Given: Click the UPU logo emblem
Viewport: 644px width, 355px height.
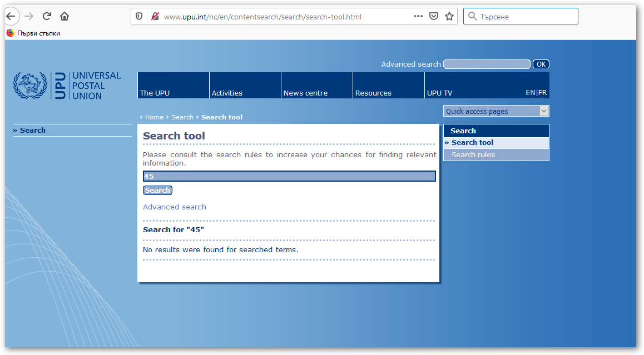Looking at the screenshot, I should pos(31,86).
